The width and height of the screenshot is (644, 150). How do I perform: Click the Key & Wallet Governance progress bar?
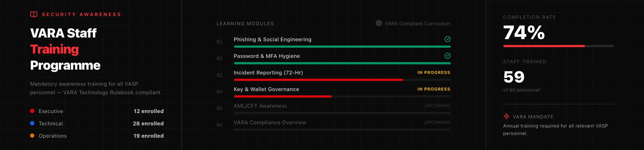(342, 96)
